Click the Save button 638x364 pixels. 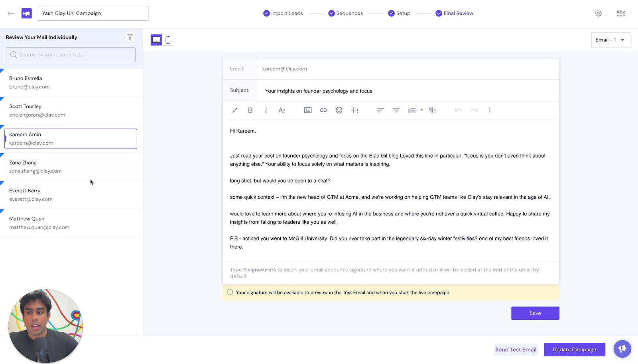[x=535, y=313]
